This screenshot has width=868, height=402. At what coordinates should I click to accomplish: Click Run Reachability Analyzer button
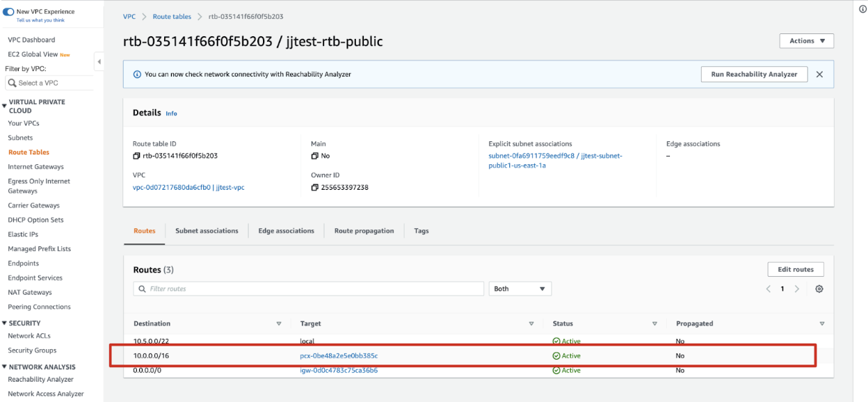[x=754, y=74]
